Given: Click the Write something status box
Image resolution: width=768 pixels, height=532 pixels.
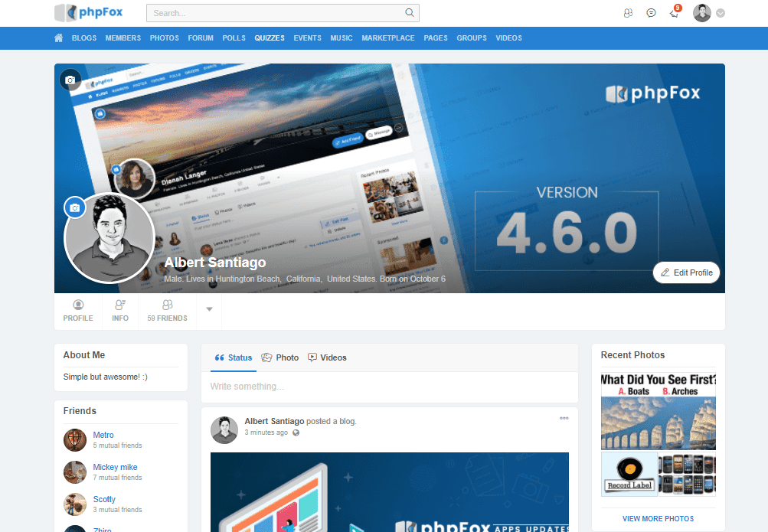Looking at the screenshot, I should point(390,387).
